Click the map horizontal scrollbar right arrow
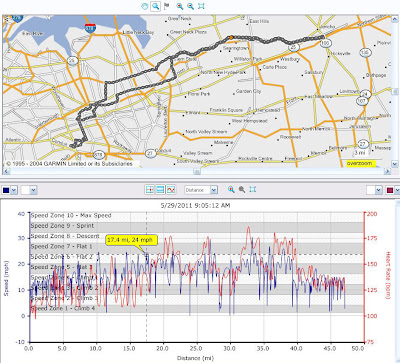The height and width of the screenshot is (363, 400). pos(387,171)
